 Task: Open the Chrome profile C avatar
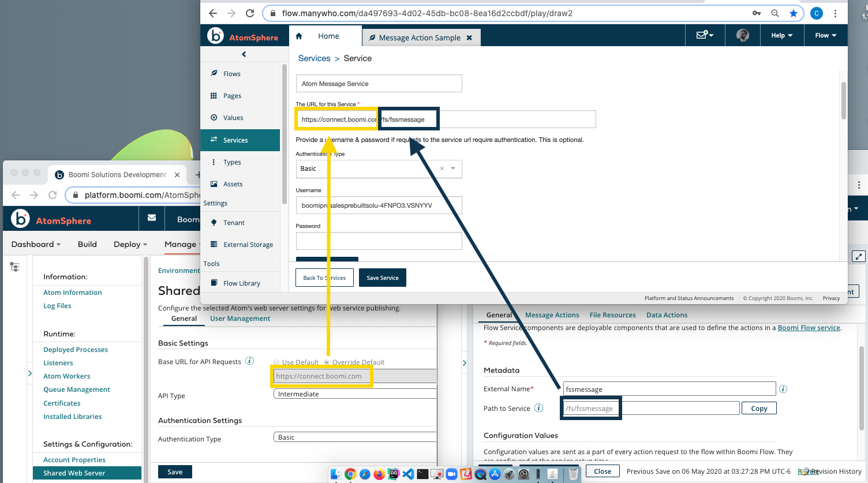[817, 13]
